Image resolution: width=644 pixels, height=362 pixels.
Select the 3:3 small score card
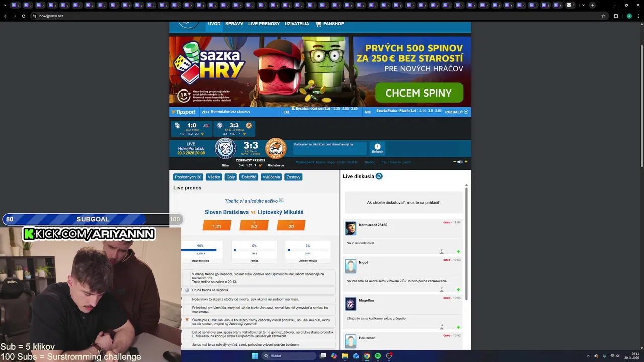234,129
